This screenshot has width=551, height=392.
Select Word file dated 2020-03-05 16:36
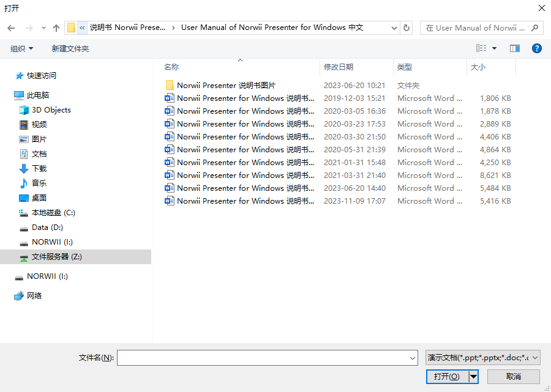click(x=338, y=111)
